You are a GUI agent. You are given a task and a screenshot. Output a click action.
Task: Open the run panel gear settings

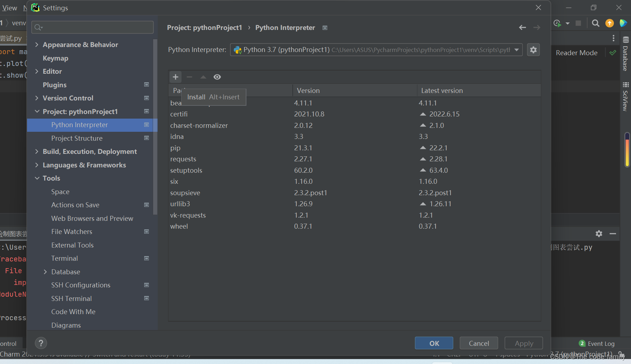point(599,234)
